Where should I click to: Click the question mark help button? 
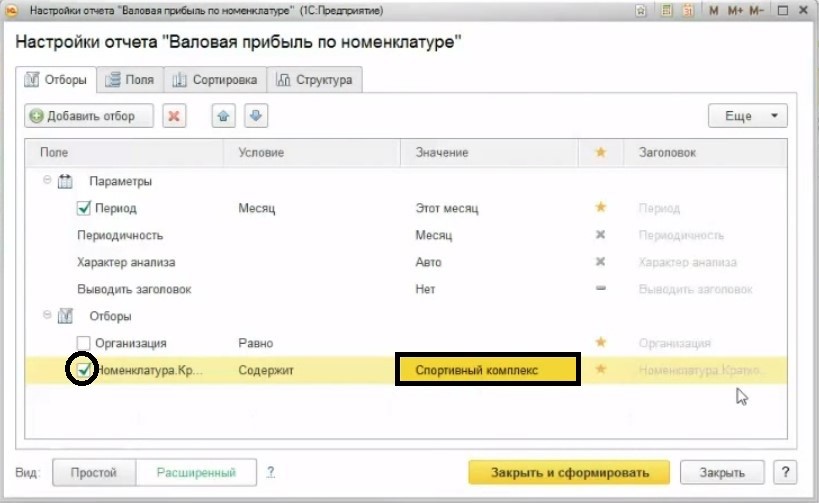tap(788, 472)
